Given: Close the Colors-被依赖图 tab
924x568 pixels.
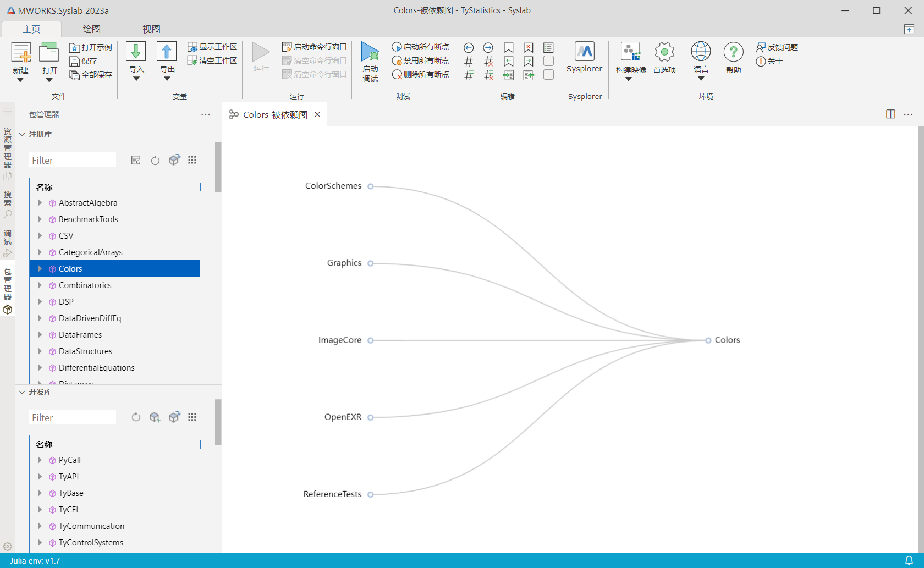Looking at the screenshot, I should pos(317,114).
